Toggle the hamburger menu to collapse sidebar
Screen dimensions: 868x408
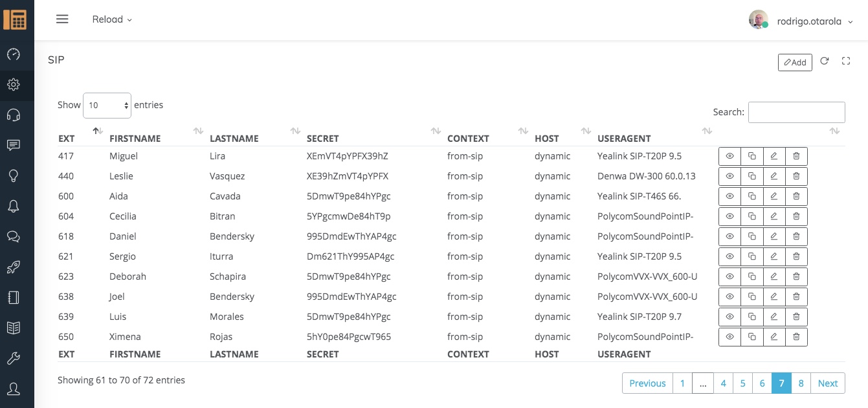pos(62,19)
